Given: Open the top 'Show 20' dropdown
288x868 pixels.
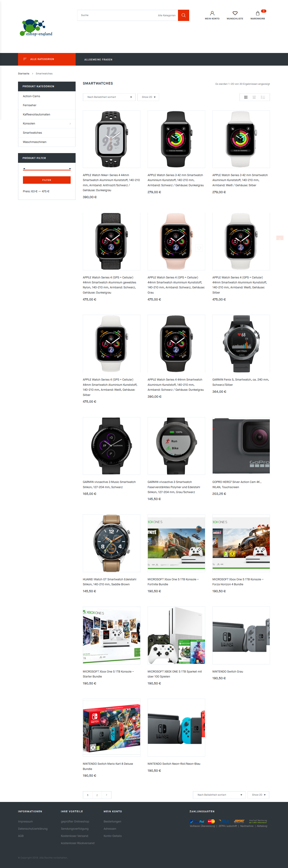Looking at the screenshot, I should [x=148, y=97].
